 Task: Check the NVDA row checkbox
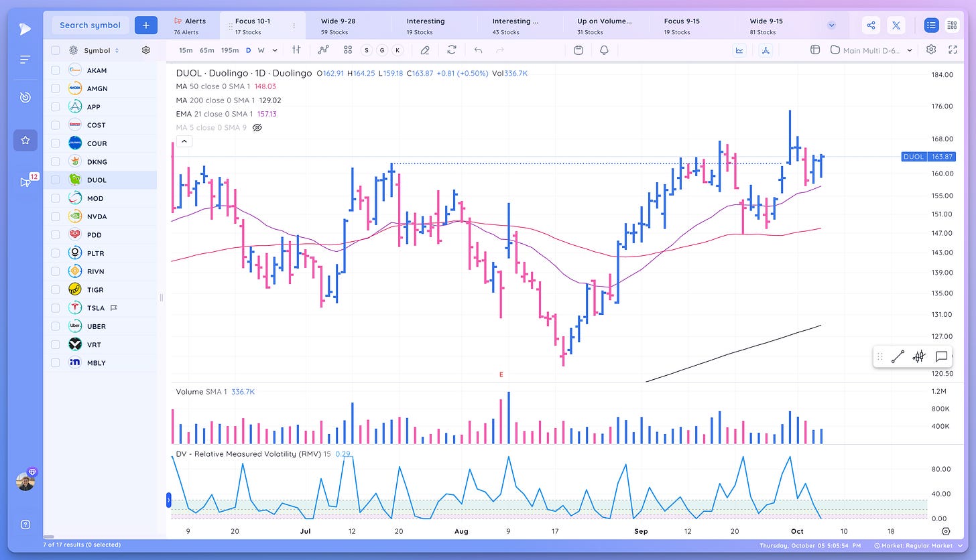click(56, 216)
